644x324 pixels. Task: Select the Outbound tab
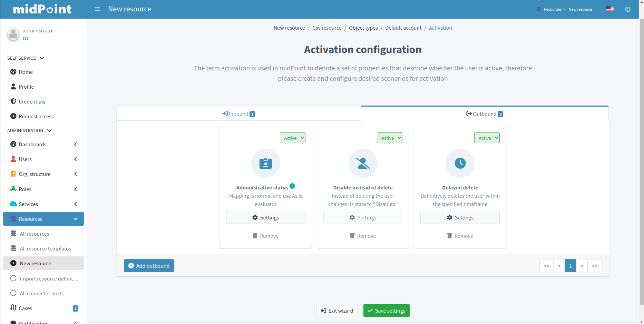point(484,114)
